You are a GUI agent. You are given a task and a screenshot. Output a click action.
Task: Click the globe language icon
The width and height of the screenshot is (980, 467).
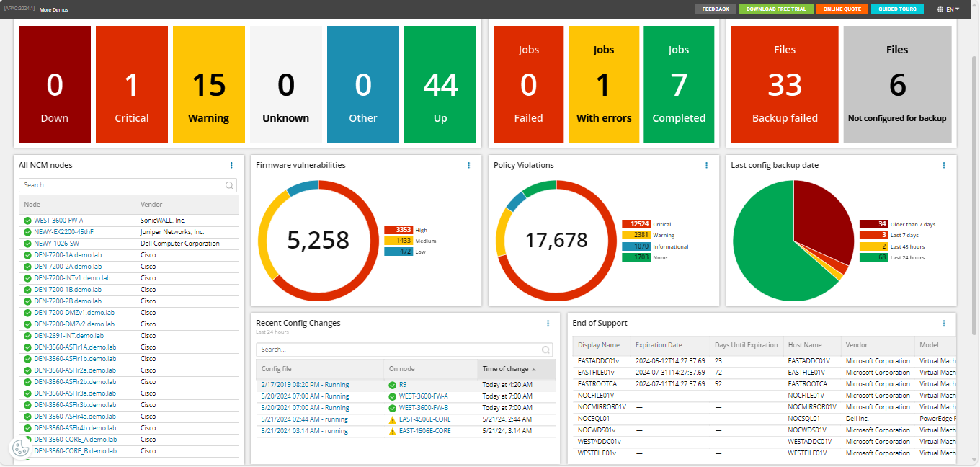coord(941,9)
